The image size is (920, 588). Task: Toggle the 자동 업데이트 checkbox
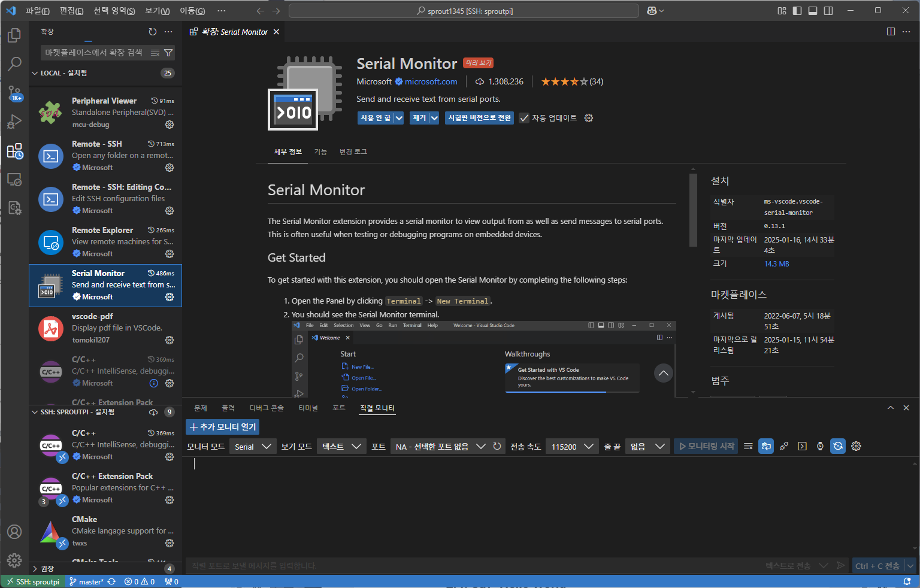tap(524, 118)
